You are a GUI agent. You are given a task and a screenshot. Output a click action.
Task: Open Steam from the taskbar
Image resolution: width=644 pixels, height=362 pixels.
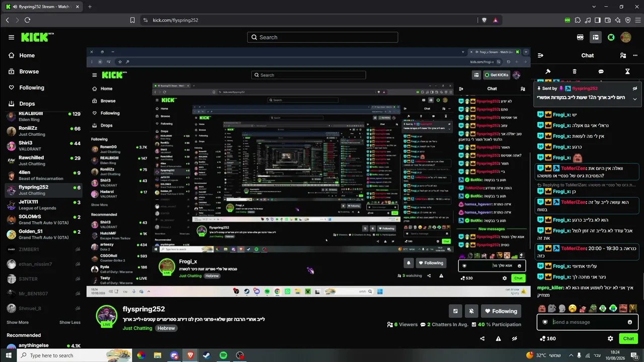click(x=207, y=355)
